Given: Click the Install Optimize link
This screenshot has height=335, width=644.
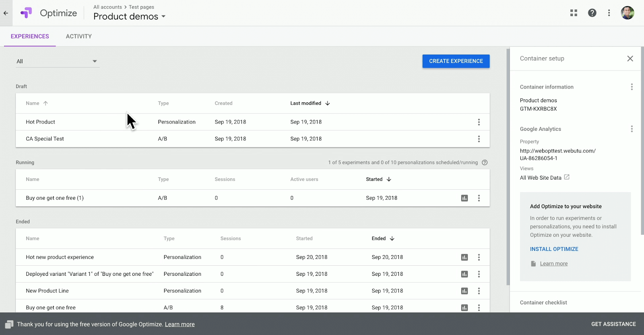Looking at the screenshot, I should 554,249.
